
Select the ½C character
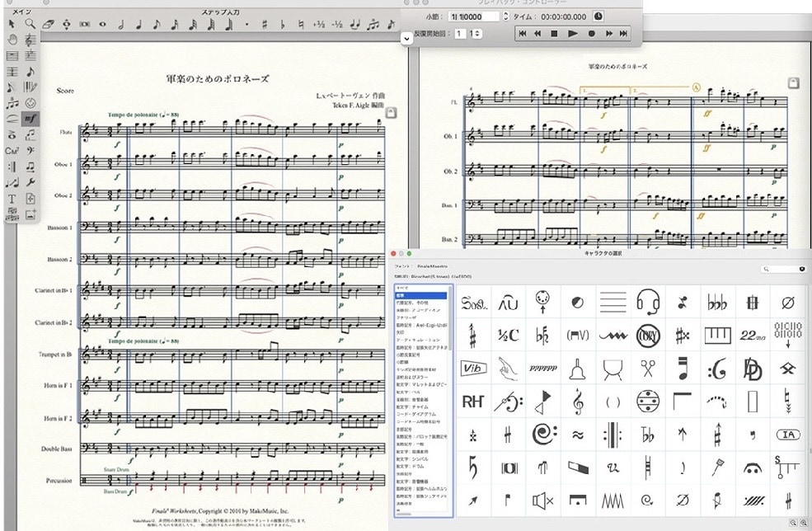(x=508, y=336)
